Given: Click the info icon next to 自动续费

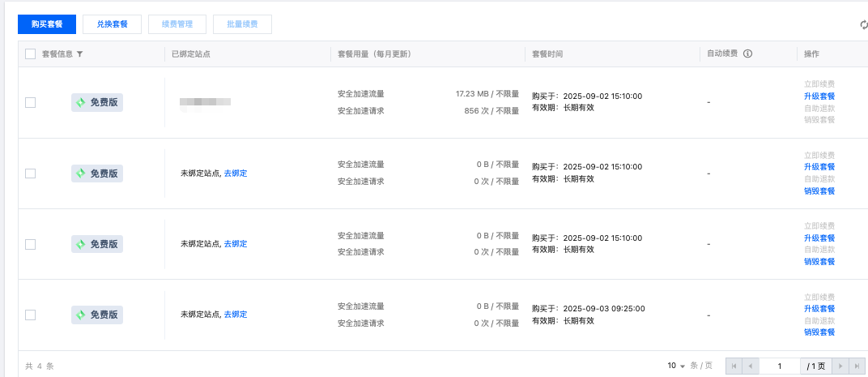Looking at the screenshot, I should point(747,54).
